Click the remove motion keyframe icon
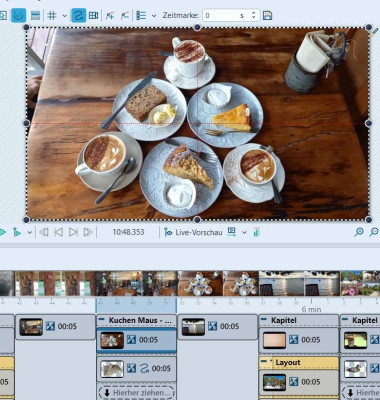380x400 pixels. (125, 15)
